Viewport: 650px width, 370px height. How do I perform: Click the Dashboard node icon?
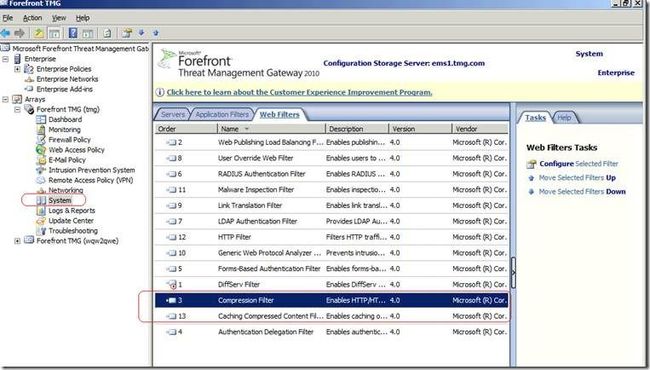point(41,119)
